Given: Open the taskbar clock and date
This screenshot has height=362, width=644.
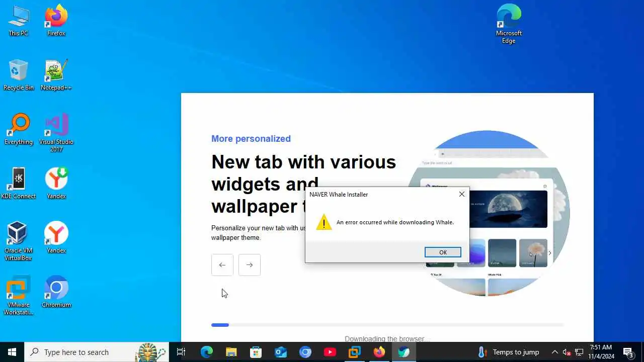Looking at the screenshot, I should point(601,352).
